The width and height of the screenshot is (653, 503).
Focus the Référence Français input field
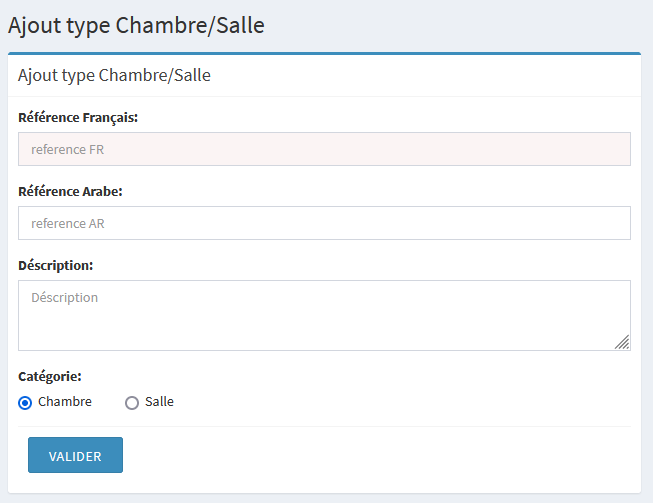pos(324,150)
